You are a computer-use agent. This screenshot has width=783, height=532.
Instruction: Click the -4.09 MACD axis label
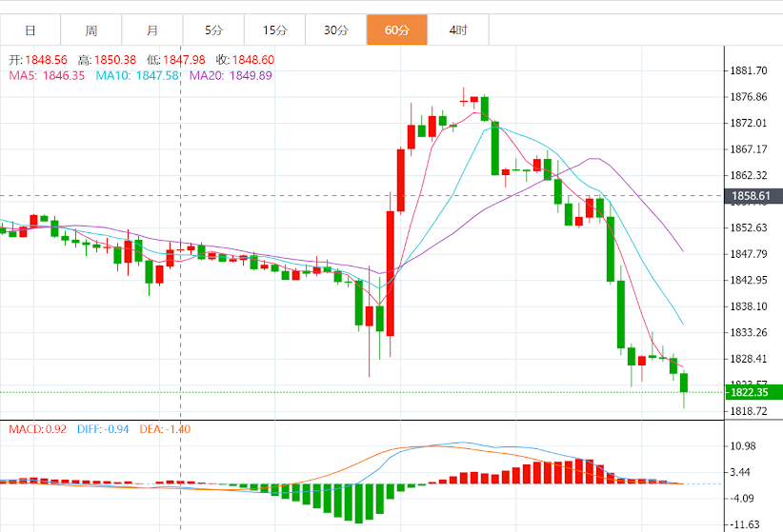click(x=741, y=499)
